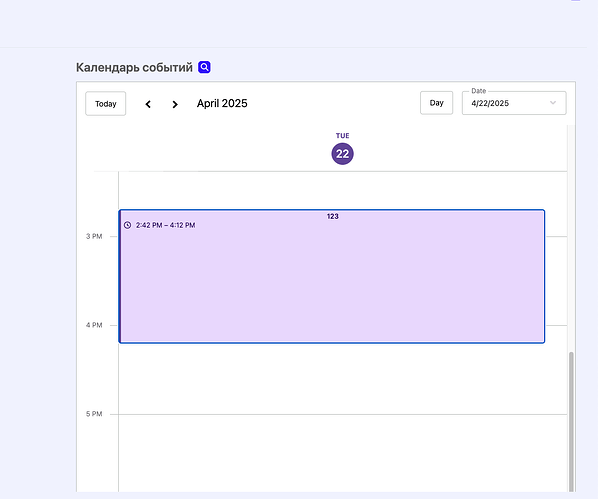Select the empty time slot below 5 PM
Screen dimensions: 598x499
342,453
